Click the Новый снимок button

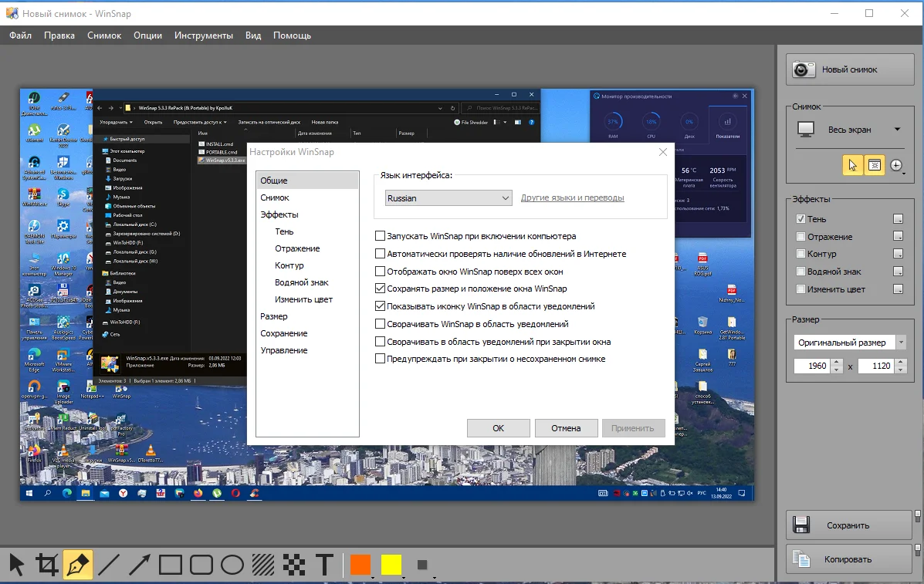(x=850, y=69)
